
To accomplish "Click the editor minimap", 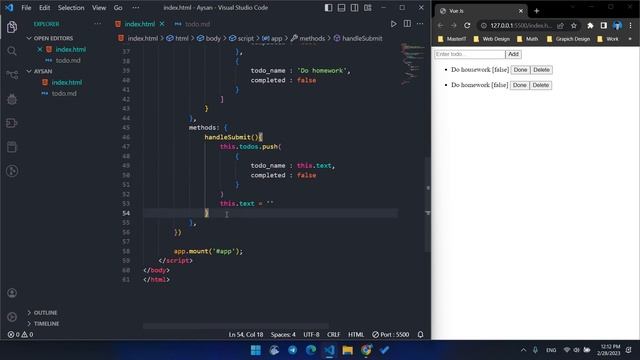I will pyautogui.click(x=412, y=63).
